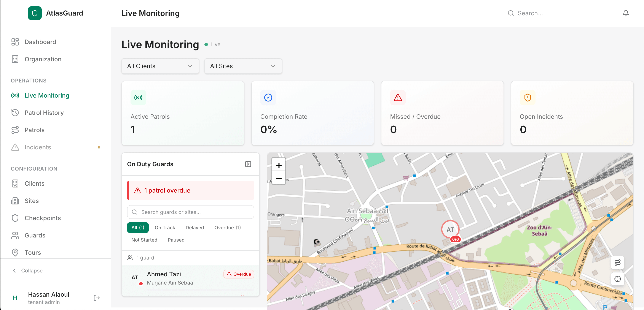Open the All Sites dropdown
This screenshot has height=310, width=644.
(x=243, y=66)
